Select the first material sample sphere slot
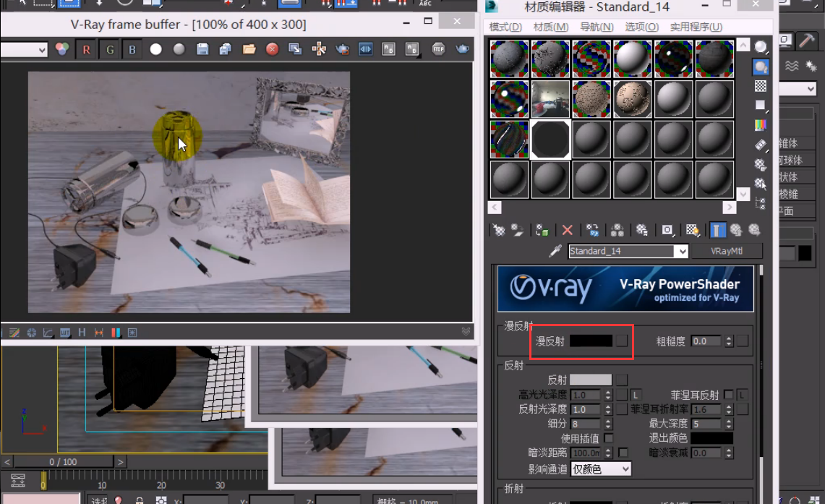 509,59
